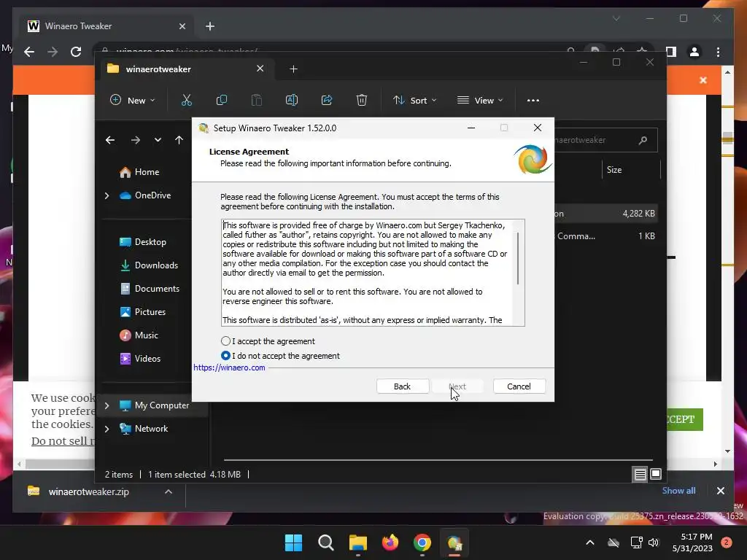Toggle the browser side panel icon
Viewport: 747px width, 560px height.
click(671, 52)
